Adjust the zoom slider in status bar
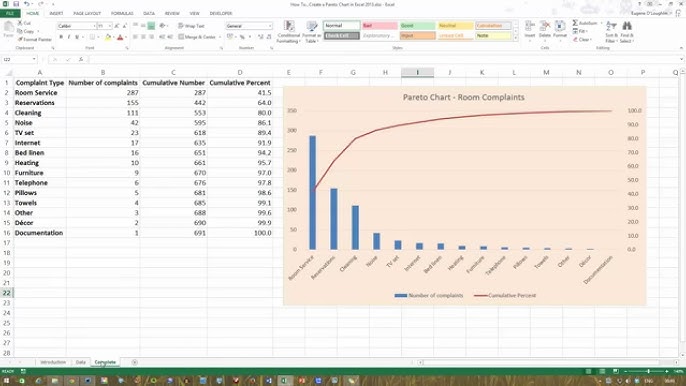This screenshot has height=386, width=686. (x=648, y=371)
